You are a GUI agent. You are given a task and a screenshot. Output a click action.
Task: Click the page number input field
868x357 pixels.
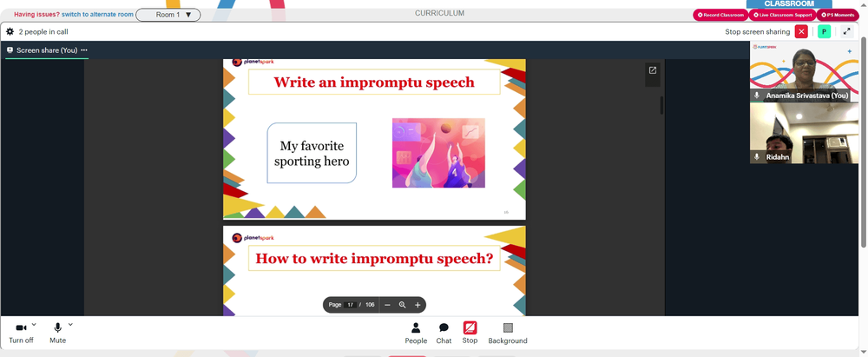(350, 305)
